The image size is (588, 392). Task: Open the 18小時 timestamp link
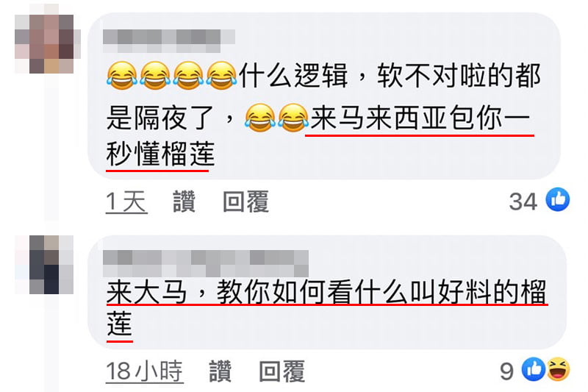coord(144,371)
